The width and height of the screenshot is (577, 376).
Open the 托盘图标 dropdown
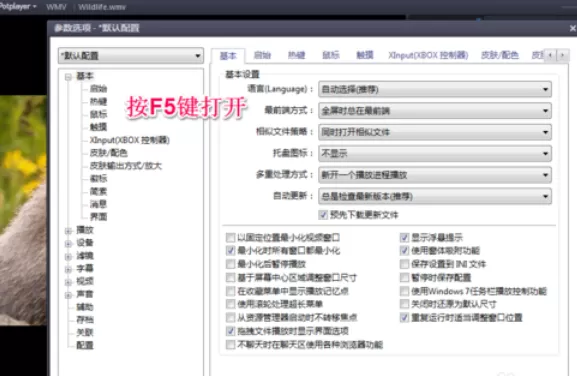pos(435,153)
